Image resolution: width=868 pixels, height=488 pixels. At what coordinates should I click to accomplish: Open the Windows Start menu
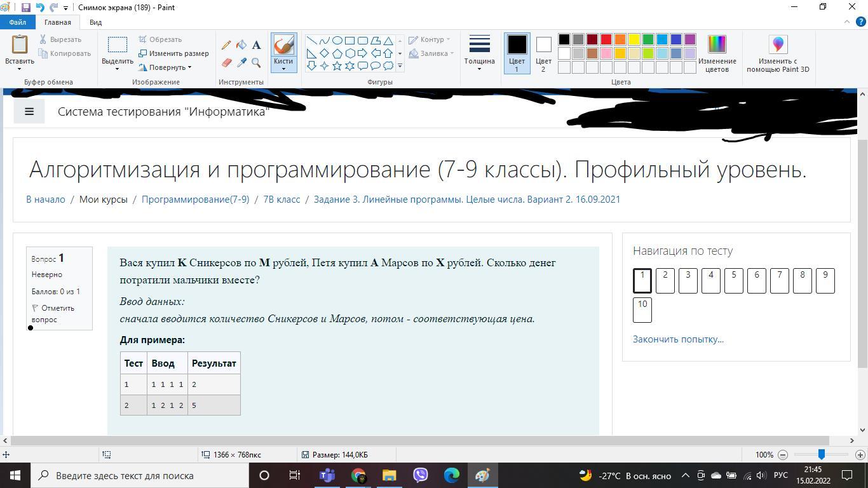15,475
